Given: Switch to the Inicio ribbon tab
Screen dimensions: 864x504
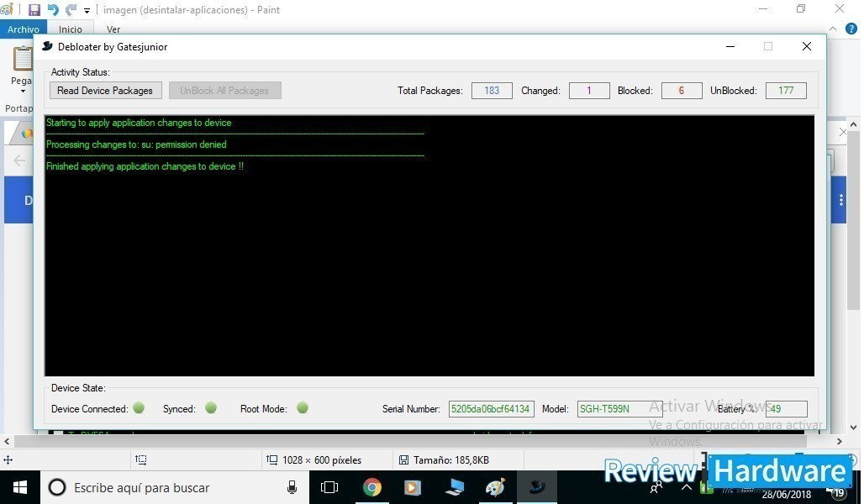Looking at the screenshot, I should click(x=70, y=29).
